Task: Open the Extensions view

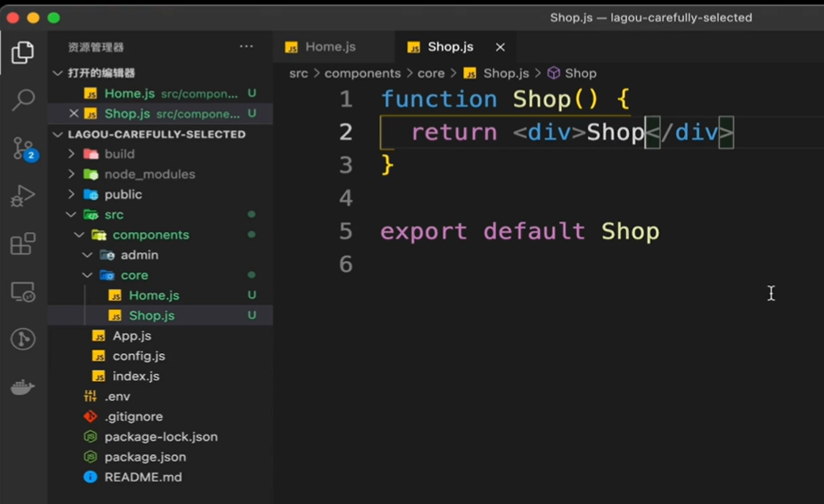Action: [x=23, y=244]
